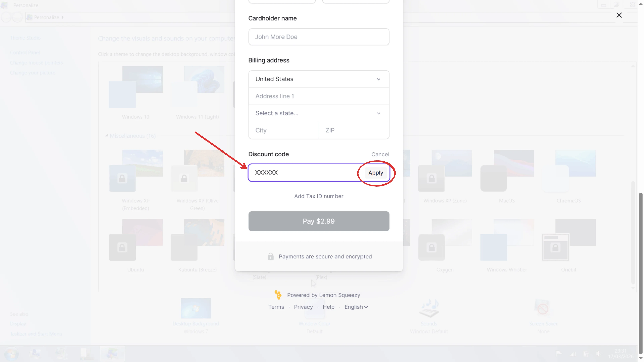Click the secure payments lock icon
The height and width of the screenshot is (362, 644).
[270, 256]
